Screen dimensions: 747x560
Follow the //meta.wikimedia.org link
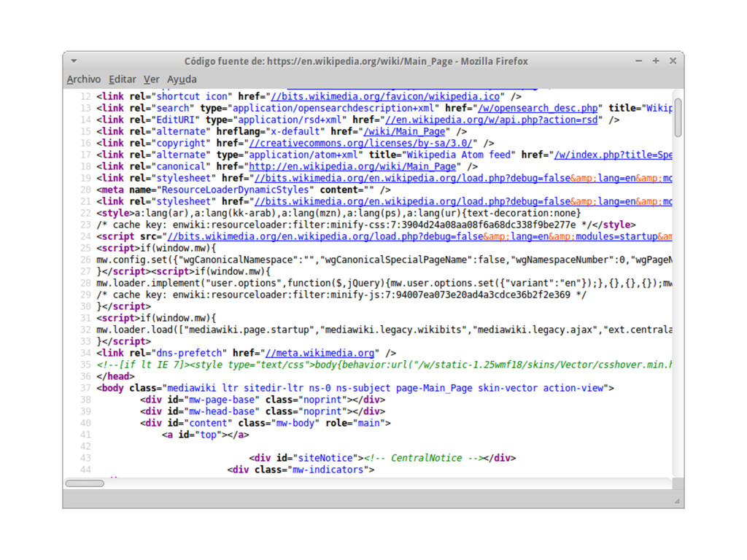[x=320, y=354]
